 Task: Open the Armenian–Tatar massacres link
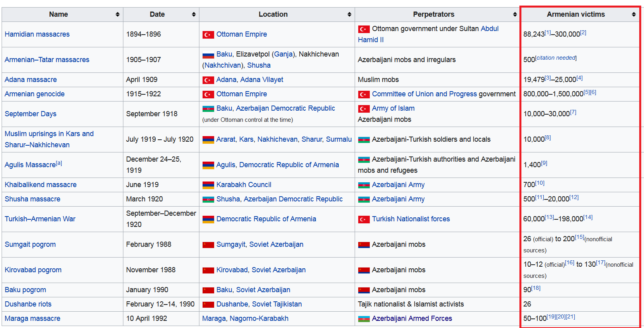pos(47,60)
